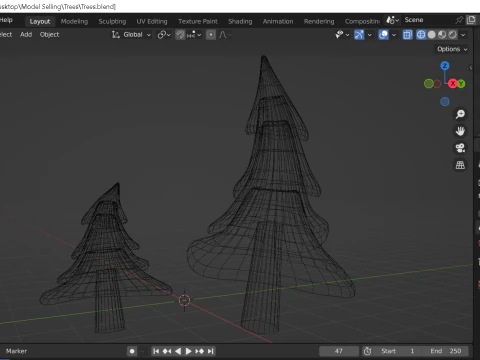Open the pivot point dropdown

pos(164,35)
